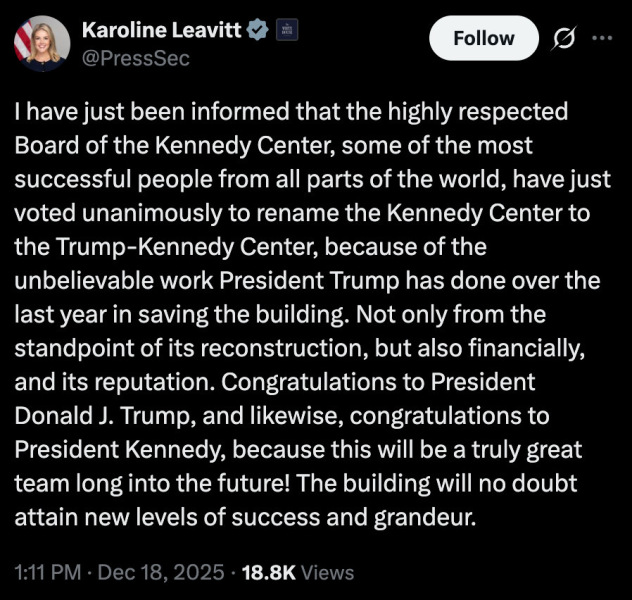Image resolution: width=632 pixels, height=600 pixels.
Task: Open Karoline Leavitt's profile picture
Action: tap(42, 44)
